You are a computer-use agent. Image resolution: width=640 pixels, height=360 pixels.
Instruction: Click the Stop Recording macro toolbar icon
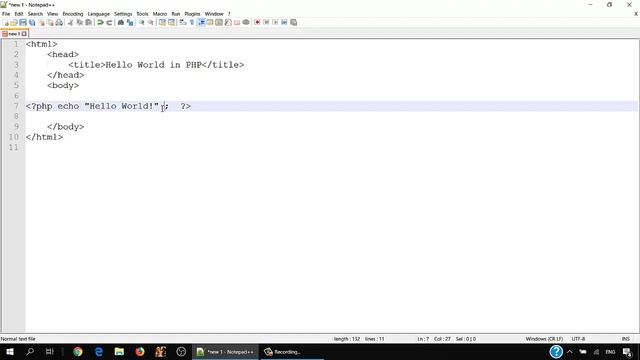click(266, 22)
